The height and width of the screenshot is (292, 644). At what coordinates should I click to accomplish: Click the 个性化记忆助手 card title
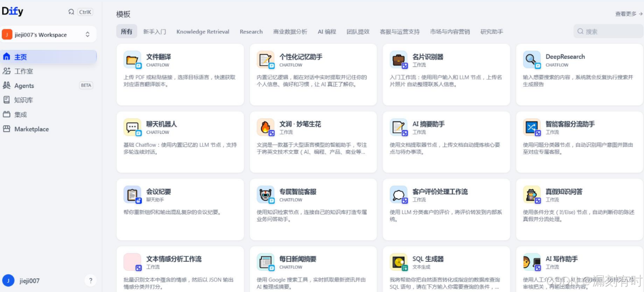click(x=301, y=57)
